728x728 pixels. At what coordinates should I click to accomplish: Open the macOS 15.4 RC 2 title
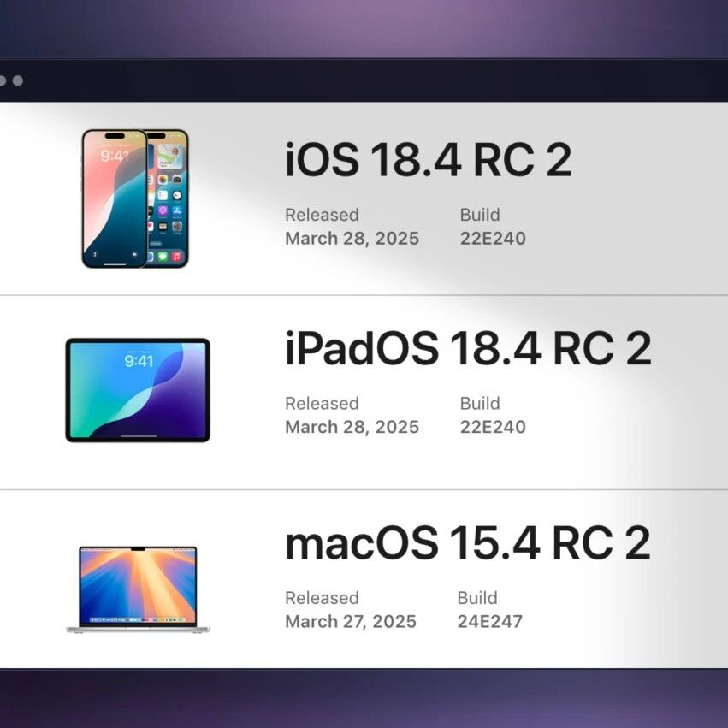point(468,543)
